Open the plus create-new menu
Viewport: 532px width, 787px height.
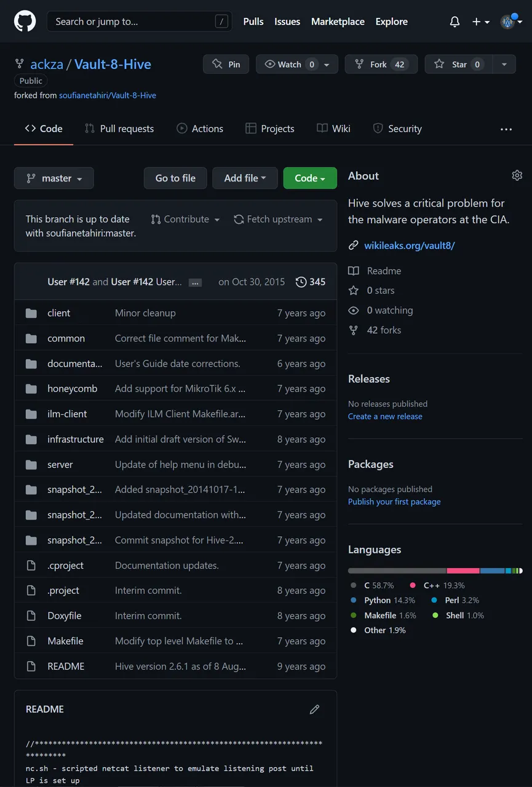(481, 22)
